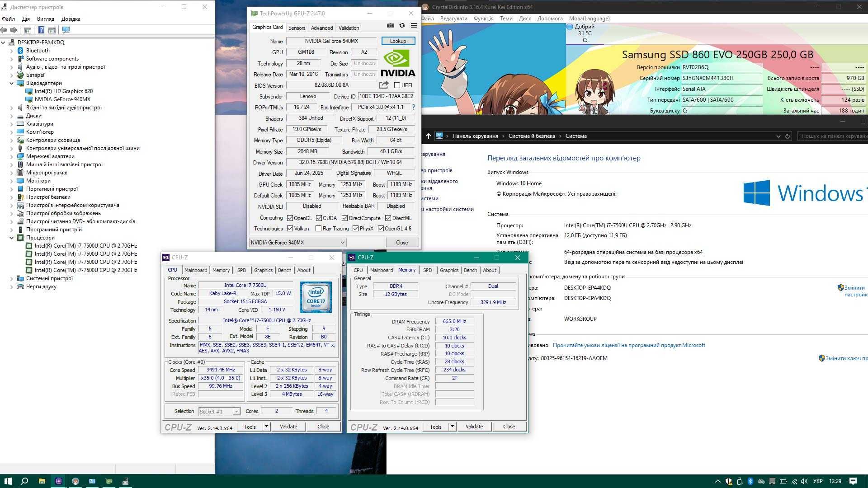Screen dimensions: 868x488
Task: Toggle the OpenCL checkbox
Action: pyautogui.click(x=290, y=218)
